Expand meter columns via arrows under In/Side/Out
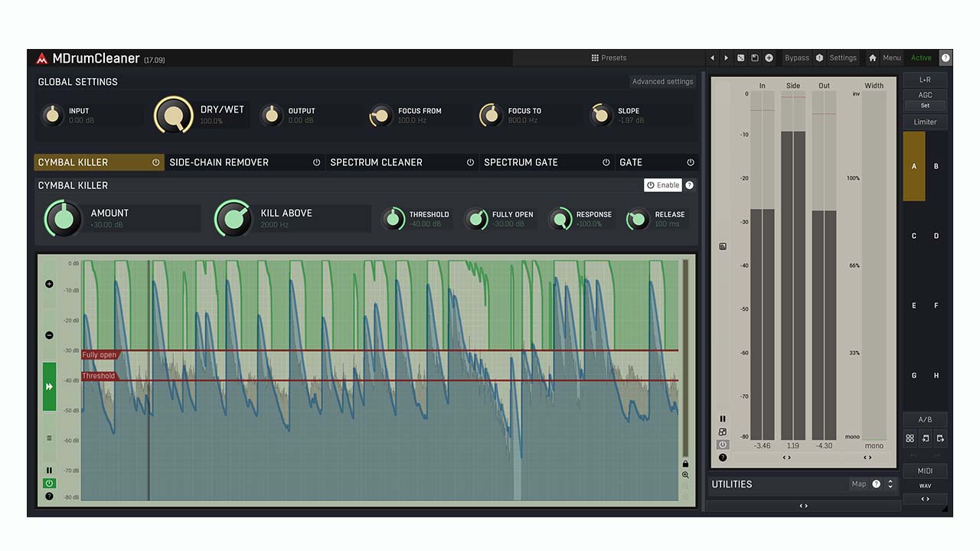 [786, 458]
